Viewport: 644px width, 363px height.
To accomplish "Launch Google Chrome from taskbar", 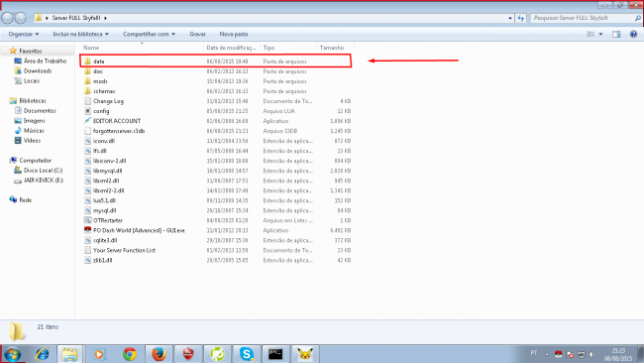I will (130, 354).
